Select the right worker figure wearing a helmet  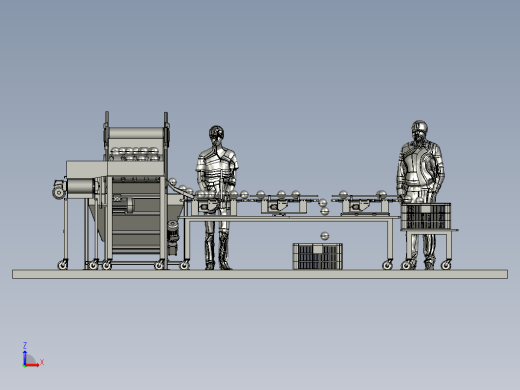click(x=420, y=194)
